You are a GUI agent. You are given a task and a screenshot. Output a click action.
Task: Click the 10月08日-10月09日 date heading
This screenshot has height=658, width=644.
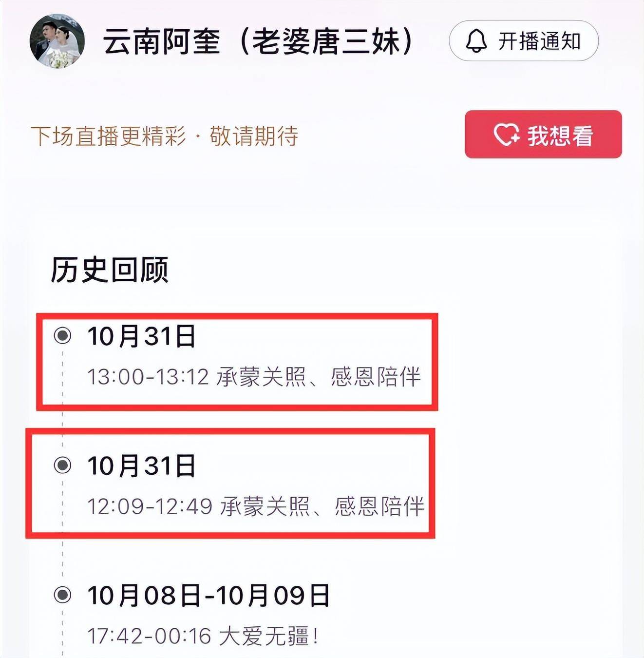point(209,596)
